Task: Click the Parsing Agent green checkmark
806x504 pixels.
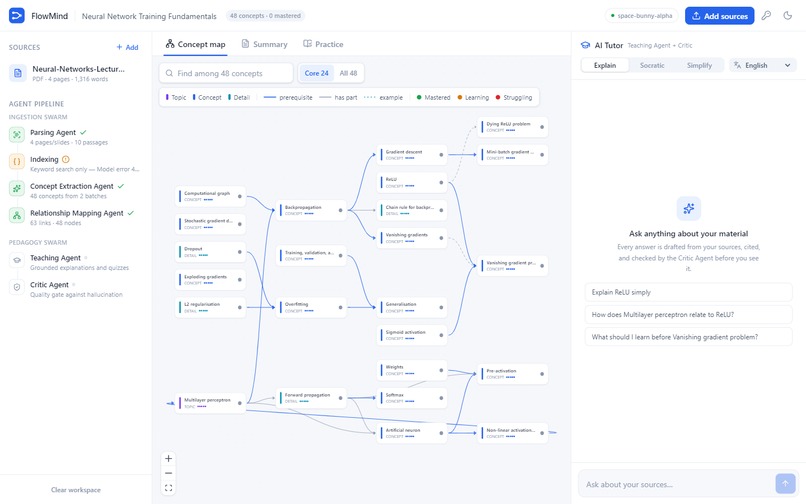Action: coord(83,133)
